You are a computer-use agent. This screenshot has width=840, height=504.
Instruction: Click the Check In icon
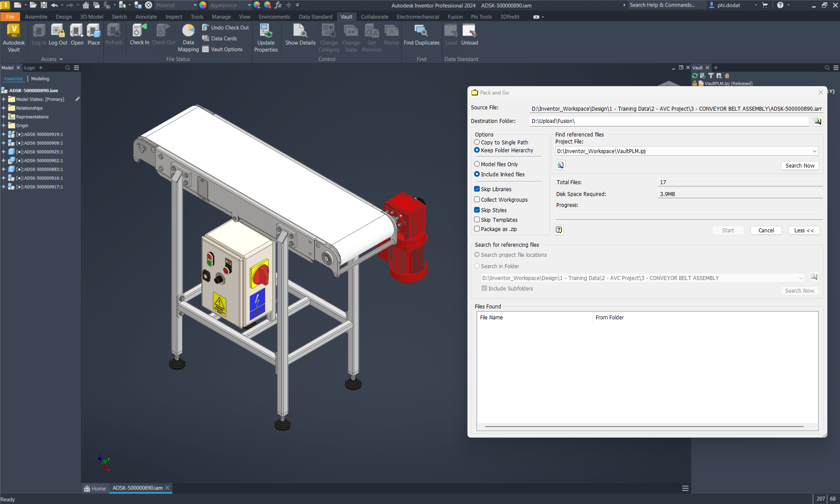(x=139, y=35)
